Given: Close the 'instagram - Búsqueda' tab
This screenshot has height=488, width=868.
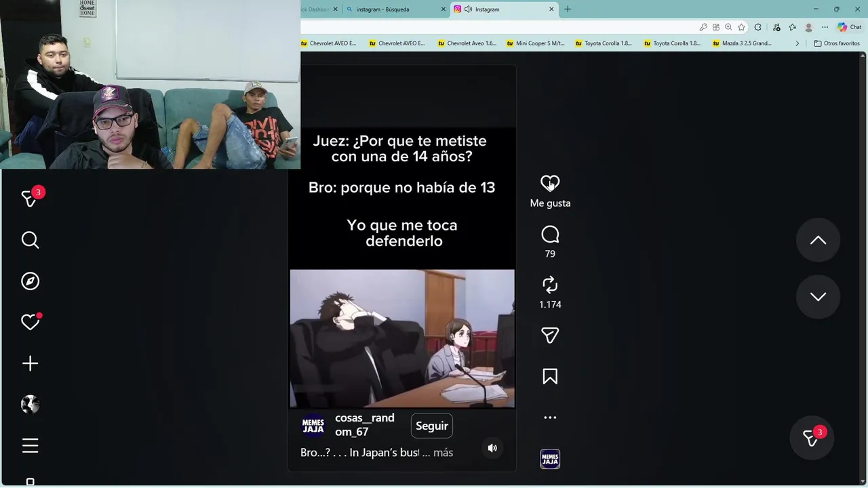Looking at the screenshot, I should click(x=443, y=9).
